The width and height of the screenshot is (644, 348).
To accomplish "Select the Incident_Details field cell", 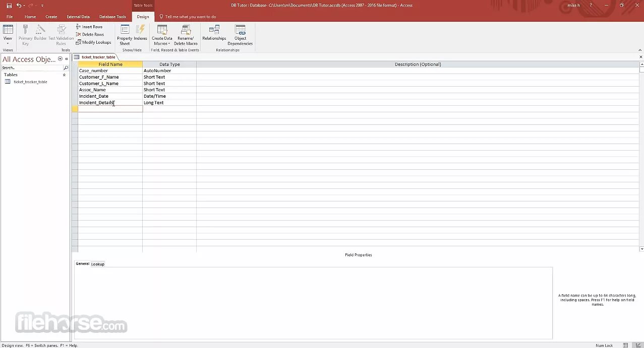I will (x=110, y=103).
